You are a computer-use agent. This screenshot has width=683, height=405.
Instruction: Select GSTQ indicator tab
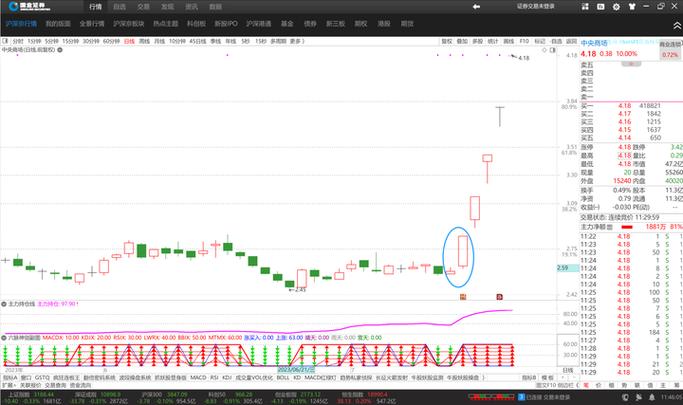pos(42,377)
